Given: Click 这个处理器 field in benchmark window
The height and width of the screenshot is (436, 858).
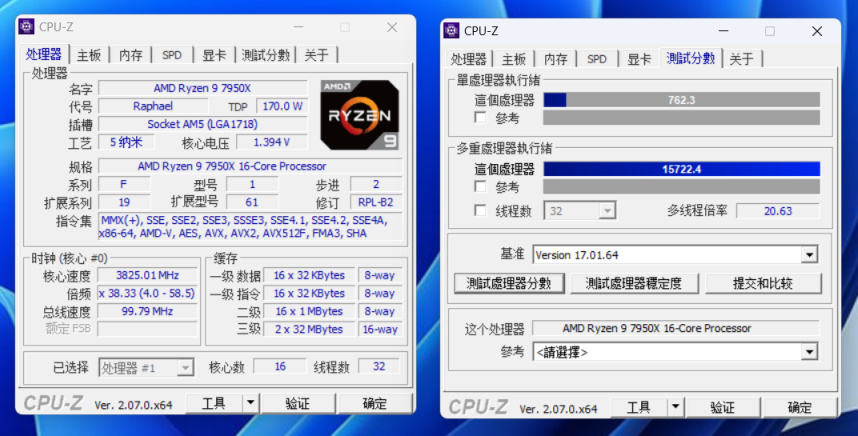Looking at the screenshot, I should [x=676, y=328].
